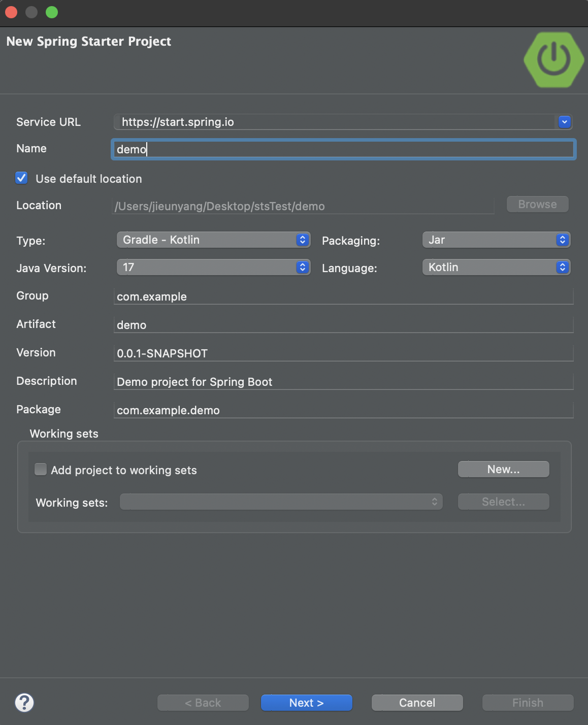Click the Working sets group label
This screenshot has height=725, width=588.
[x=64, y=434]
